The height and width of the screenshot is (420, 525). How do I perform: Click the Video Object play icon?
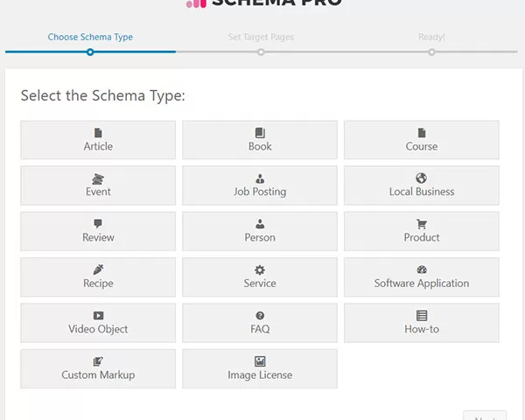[98, 316]
